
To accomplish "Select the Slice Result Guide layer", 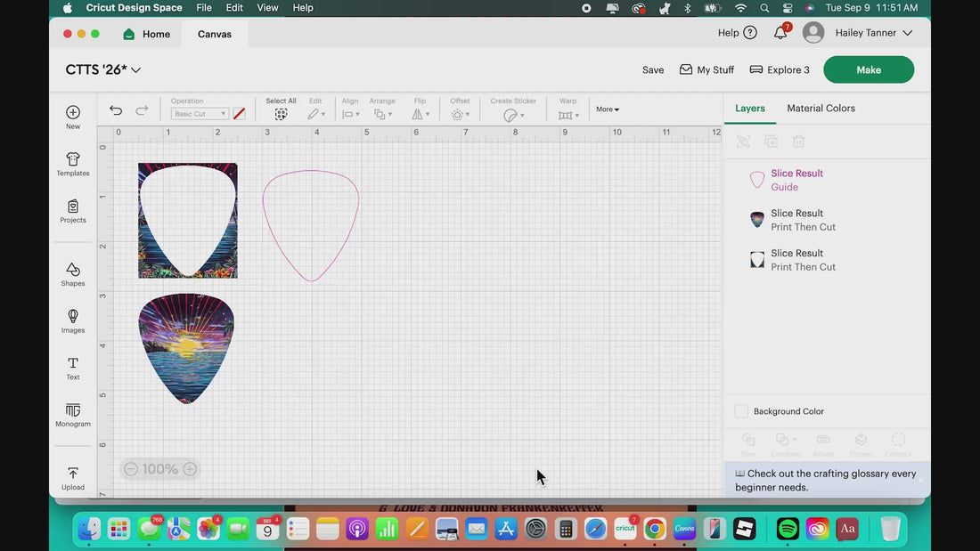I will [796, 180].
